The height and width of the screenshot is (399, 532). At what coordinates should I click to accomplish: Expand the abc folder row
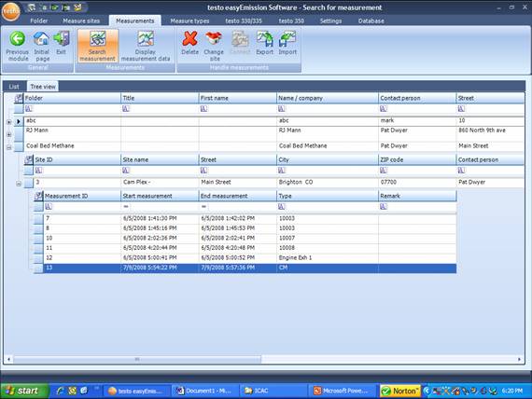(x=8, y=122)
